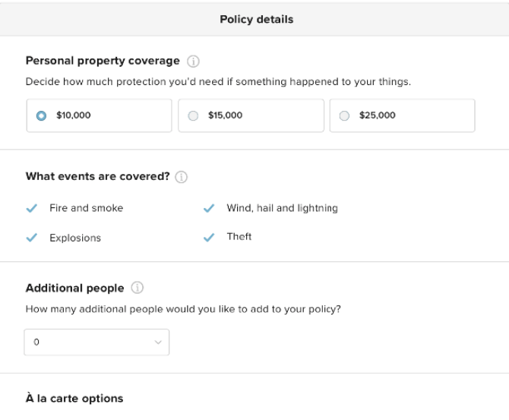This screenshot has height=420, width=509.
Task: Click the checkmark beside Wind, hail and lightning
Action: point(209,208)
